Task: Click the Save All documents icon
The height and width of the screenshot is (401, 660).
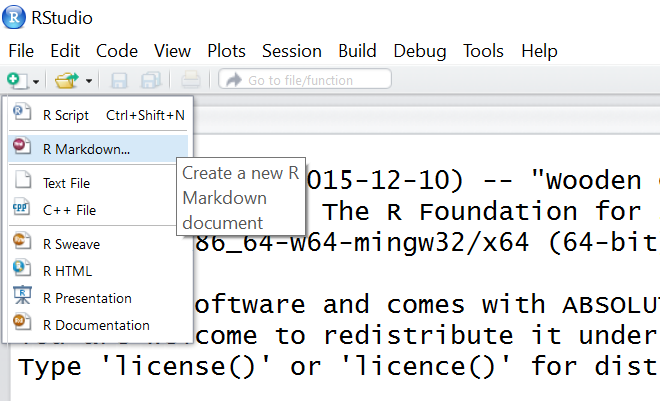Action: 151,80
